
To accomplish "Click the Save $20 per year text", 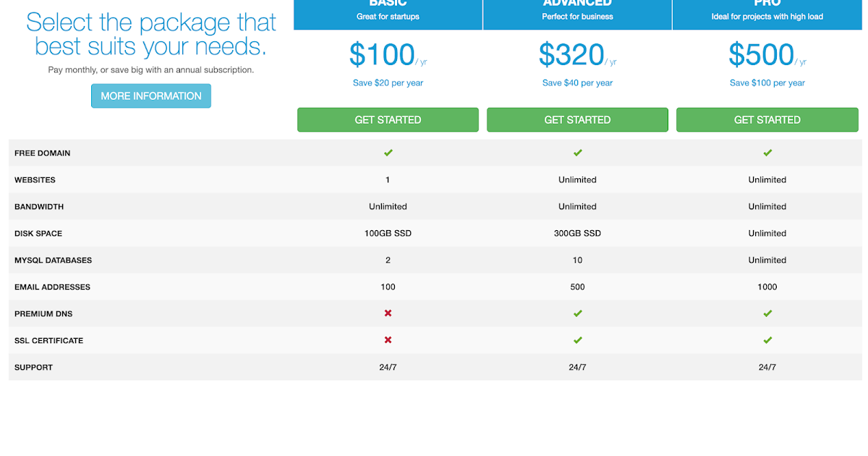I will 388,83.
